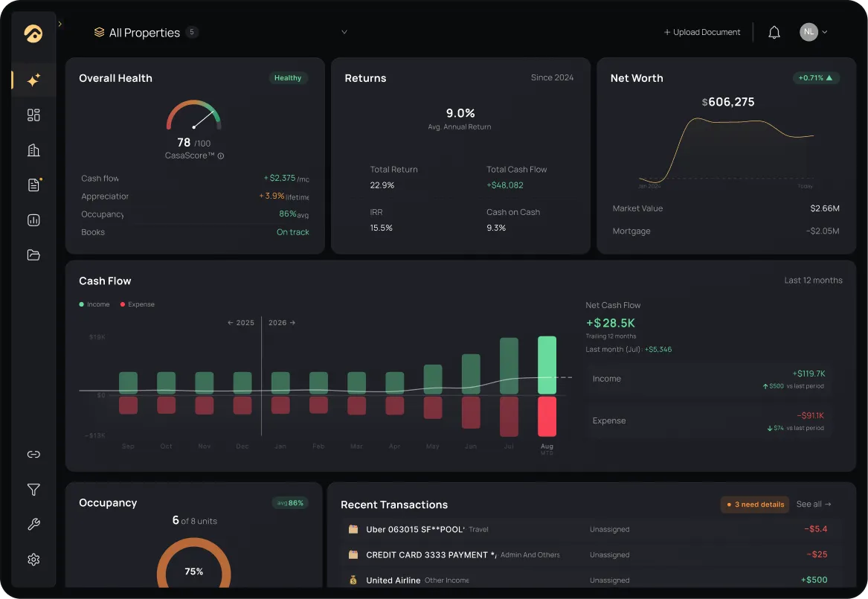Image resolution: width=868 pixels, height=599 pixels.
Task: Click the orange app logo icon
Action: pos(33,33)
